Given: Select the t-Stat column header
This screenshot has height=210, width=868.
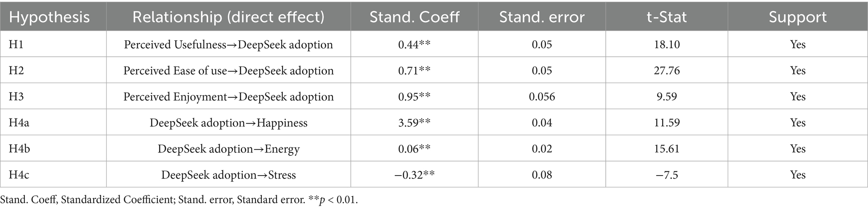Looking at the screenshot, I should click(667, 17).
